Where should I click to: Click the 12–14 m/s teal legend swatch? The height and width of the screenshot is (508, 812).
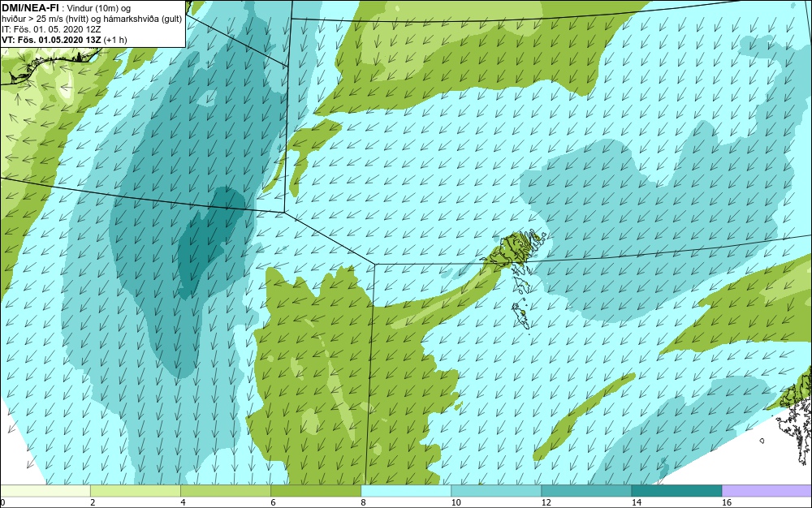point(586,491)
